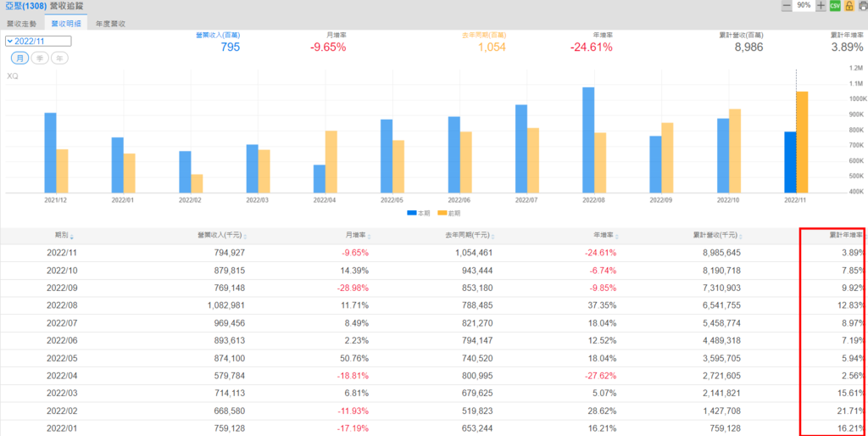The height and width of the screenshot is (436, 868).
Task: Click the 1,054 last-year summary value
Action: pyautogui.click(x=492, y=48)
